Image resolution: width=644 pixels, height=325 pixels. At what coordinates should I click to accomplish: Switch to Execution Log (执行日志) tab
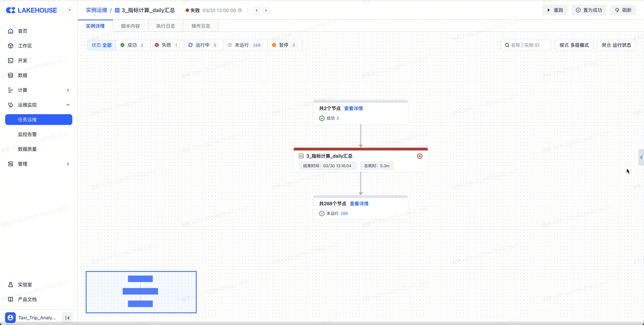166,26
